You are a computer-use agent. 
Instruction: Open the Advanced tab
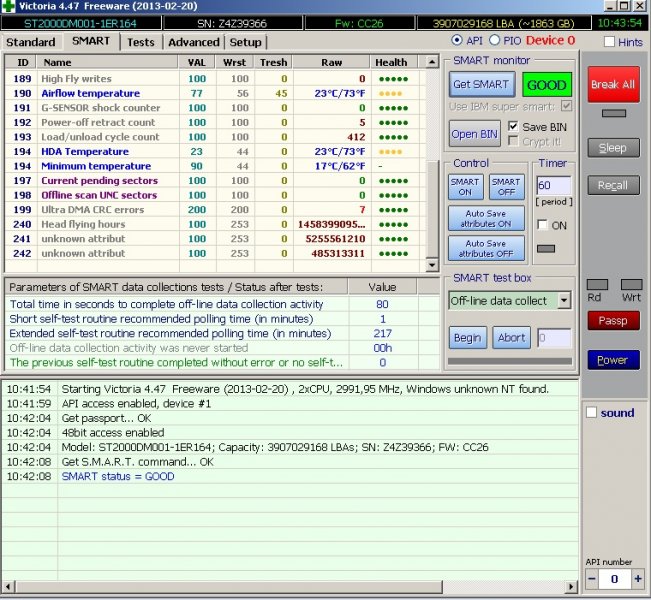coord(193,42)
